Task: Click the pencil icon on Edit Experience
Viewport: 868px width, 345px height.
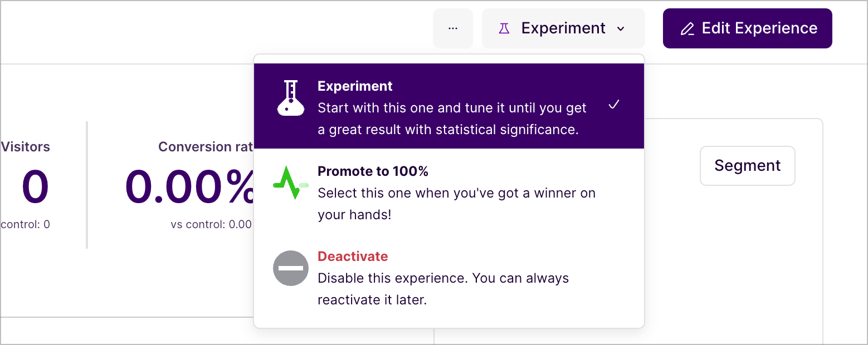Action: coord(687,29)
